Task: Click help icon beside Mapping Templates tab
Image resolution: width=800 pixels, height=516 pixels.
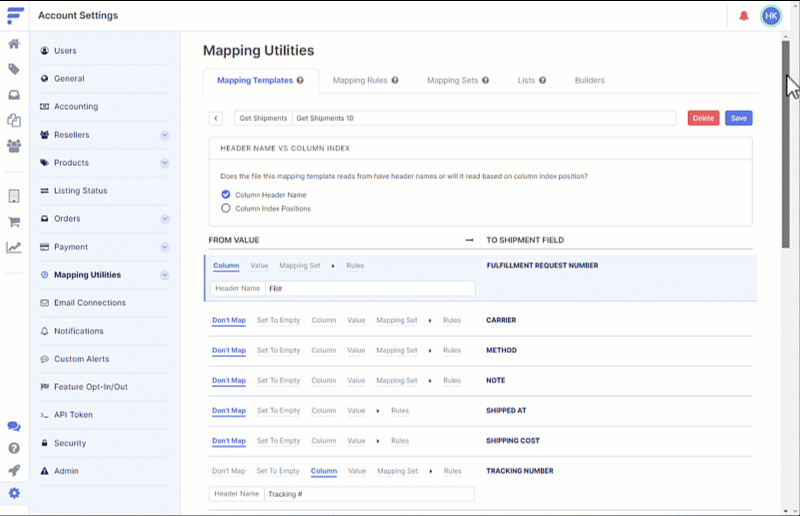Action: [300, 80]
